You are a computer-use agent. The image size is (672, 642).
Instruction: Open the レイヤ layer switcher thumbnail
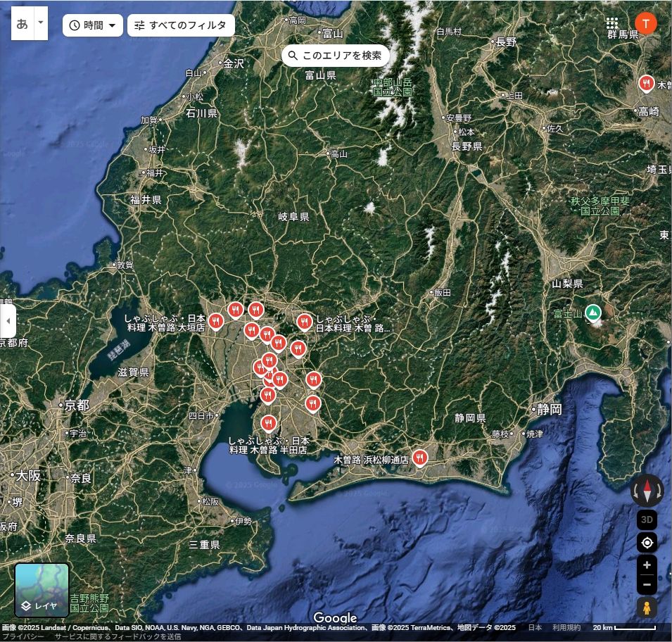42,590
